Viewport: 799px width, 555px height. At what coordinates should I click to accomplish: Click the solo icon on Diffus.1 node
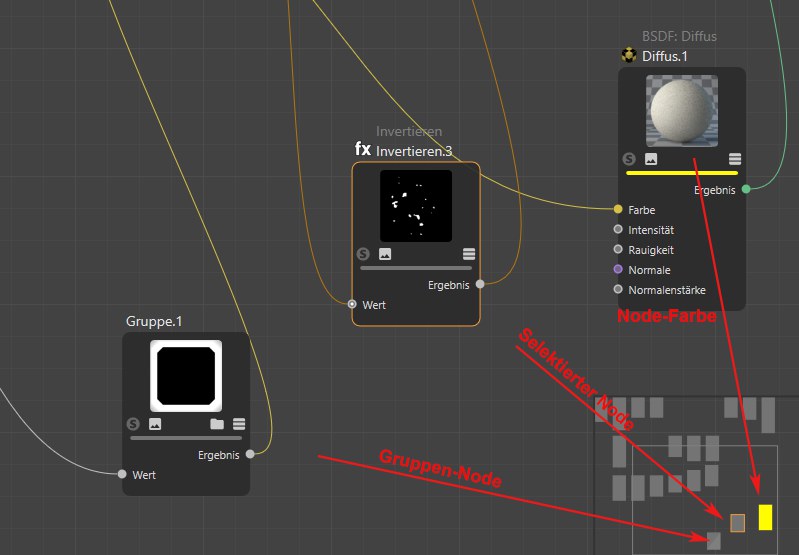[628, 159]
